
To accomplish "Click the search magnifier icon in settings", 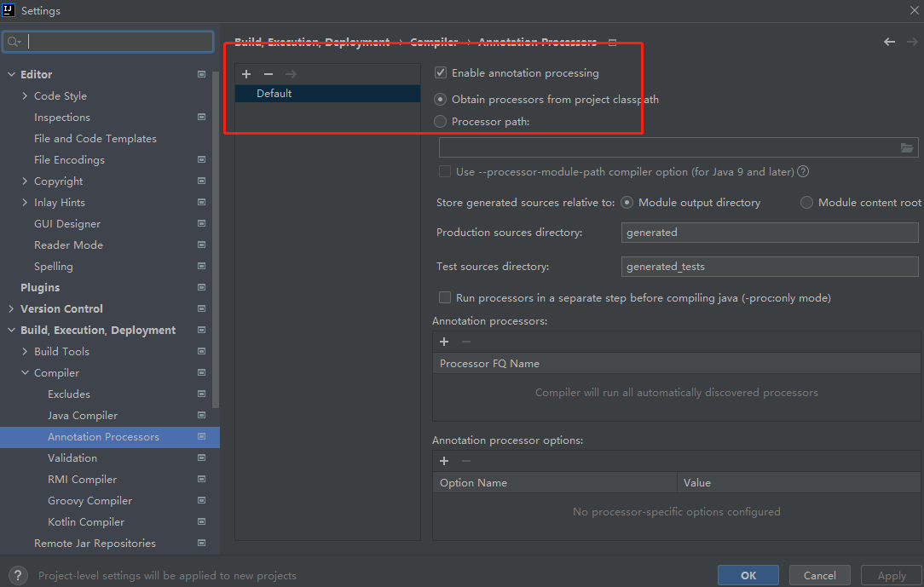I will (14, 41).
